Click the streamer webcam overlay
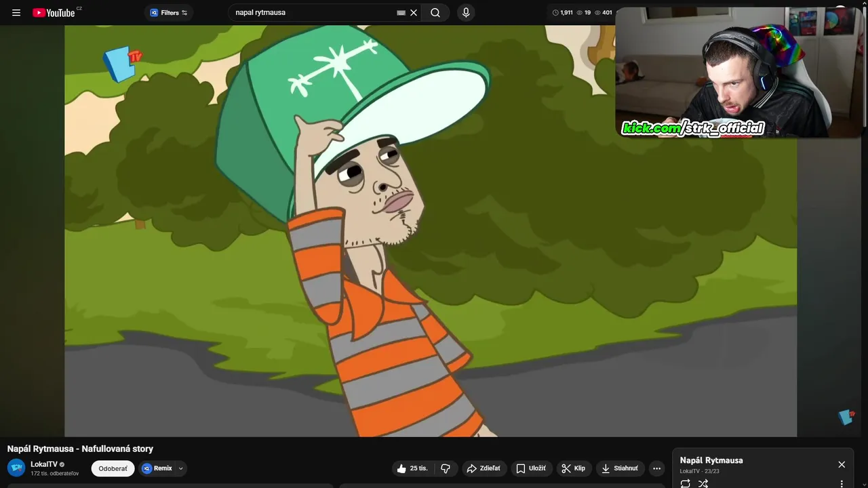 click(739, 72)
